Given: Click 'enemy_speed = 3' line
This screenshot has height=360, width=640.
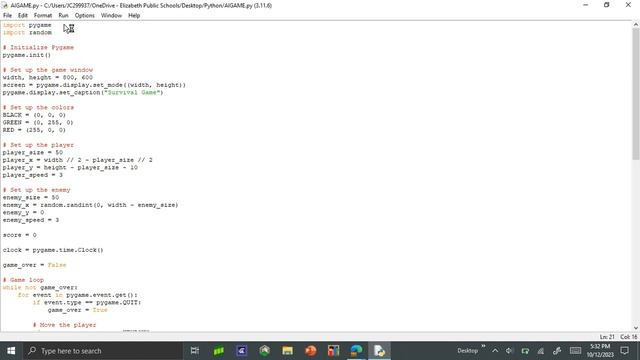Looking at the screenshot, I should click(31, 220).
